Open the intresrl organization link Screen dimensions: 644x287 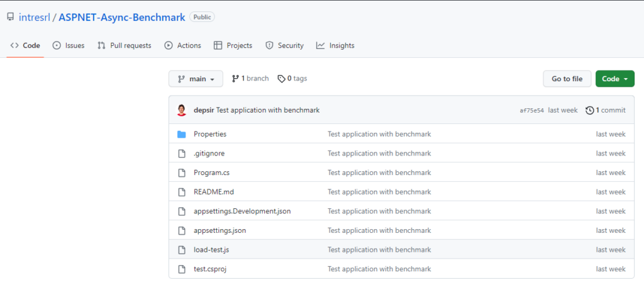(34, 17)
